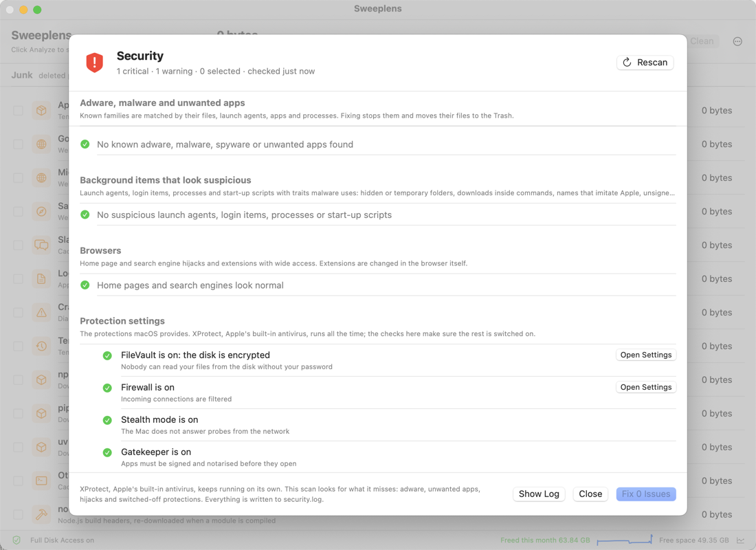Tick the checkbox in row starting 'Go'
The height and width of the screenshot is (550, 756).
[x=19, y=144]
